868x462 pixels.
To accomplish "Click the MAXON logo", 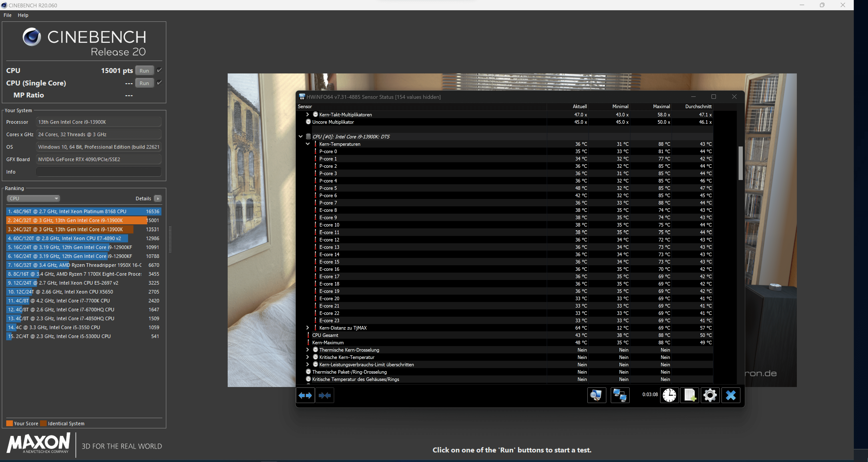I will [38, 443].
